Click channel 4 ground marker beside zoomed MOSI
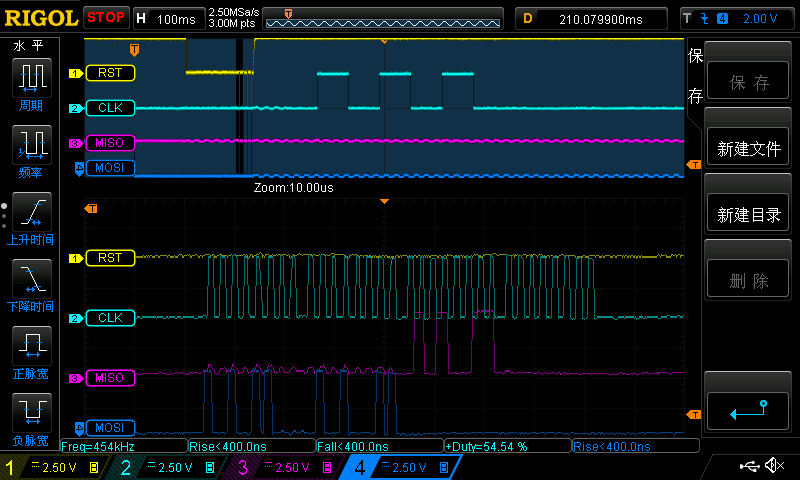The image size is (800, 480). (x=79, y=427)
